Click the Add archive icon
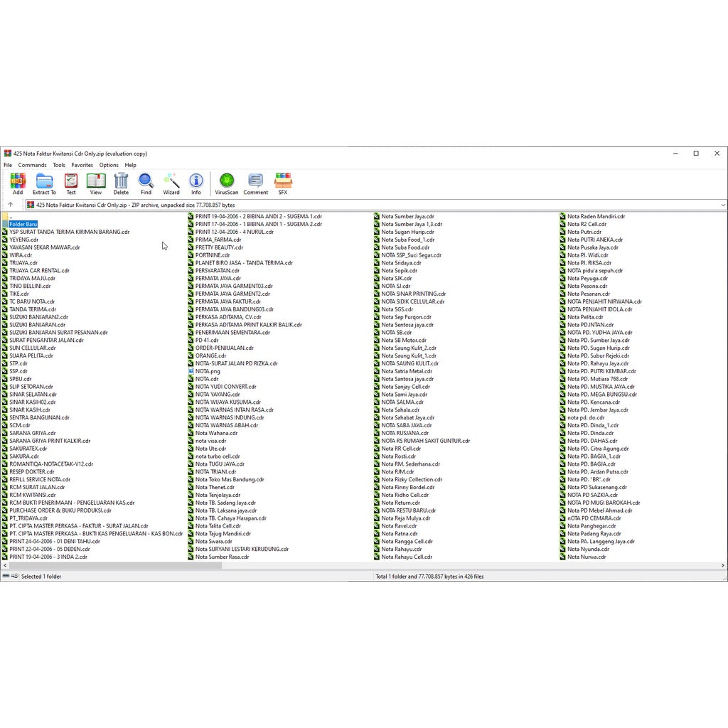This screenshot has width=728, height=728. (18, 183)
